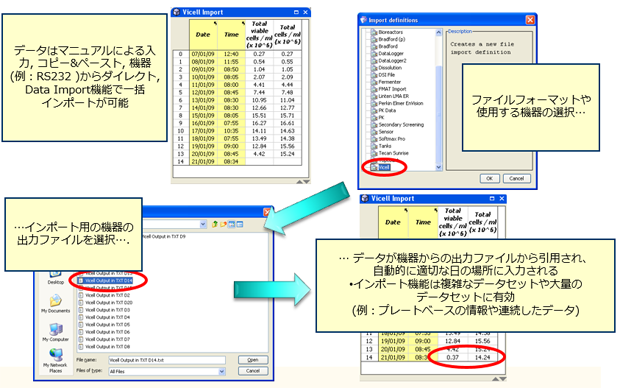Click scroll-down arrow in import definitions list
The image size is (620, 388).
[x=439, y=167]
